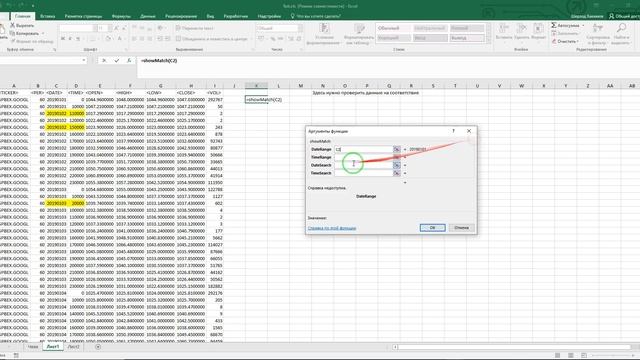Increase font size A icon
The width and height of the screenshot is (640, 360).
point(116,28)
